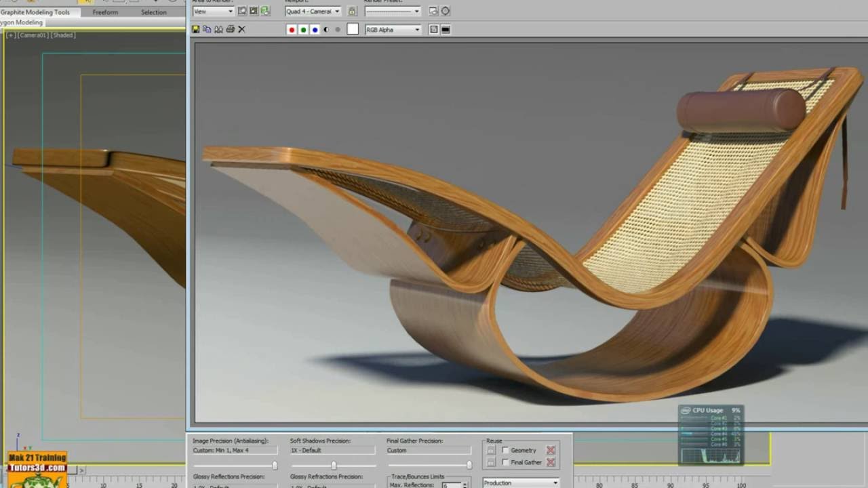868x488 pixels.
Task: Click the 'Custom: Min 1, Max 4' value
Action: pos(235,450)
